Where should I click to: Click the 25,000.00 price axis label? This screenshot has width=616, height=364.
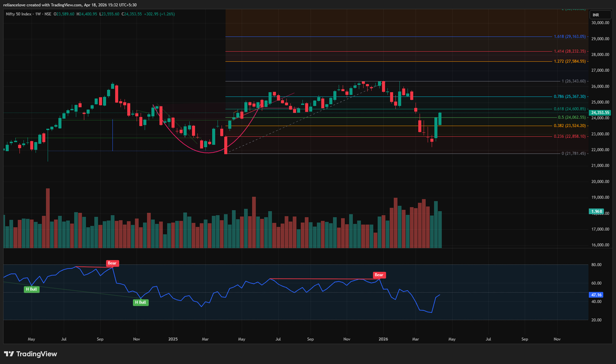click(x=600, y=102)
